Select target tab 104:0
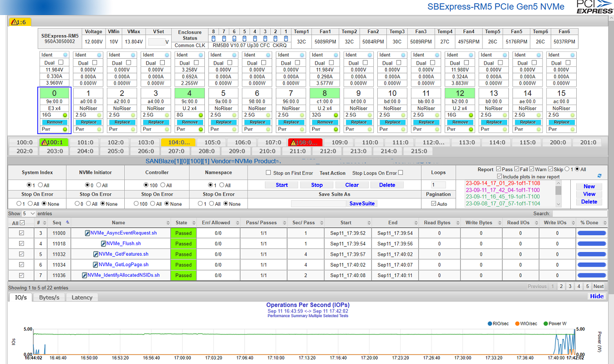 (x=178, y=142)
